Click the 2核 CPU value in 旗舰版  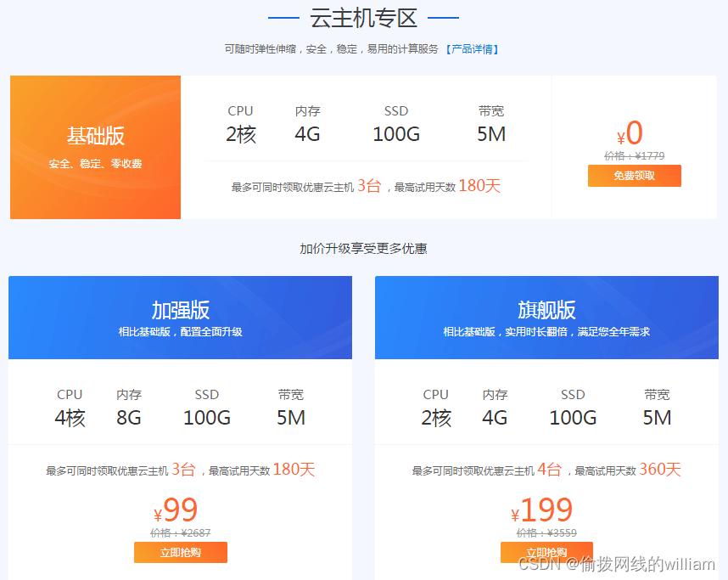436,418
